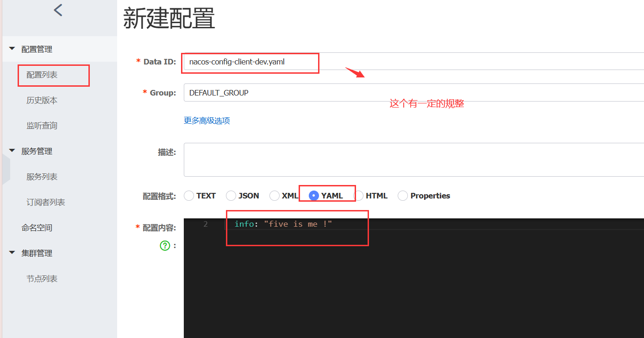Click into the Group input field
Viewport: 644px width, 338px height.
pos(413,92)
